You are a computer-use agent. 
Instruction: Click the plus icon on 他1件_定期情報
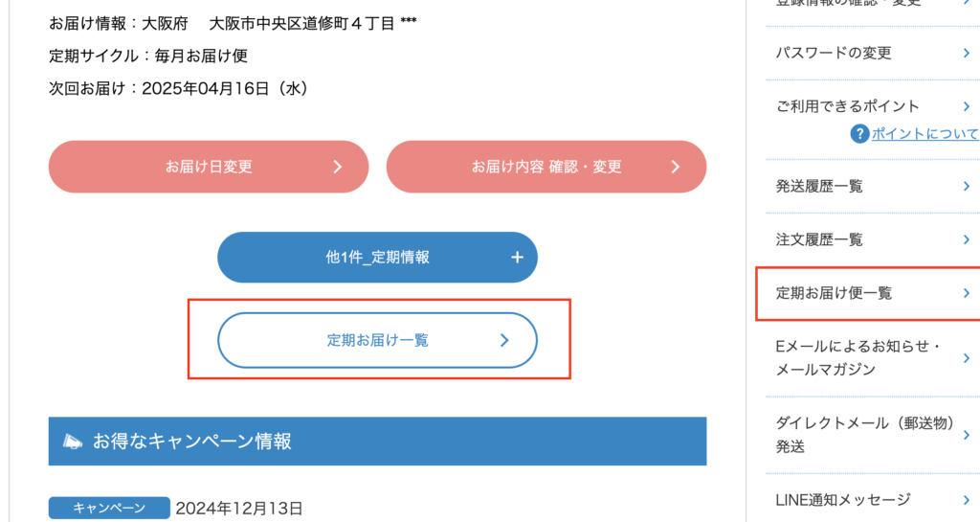pyautogui.click(x=517, y=257)
